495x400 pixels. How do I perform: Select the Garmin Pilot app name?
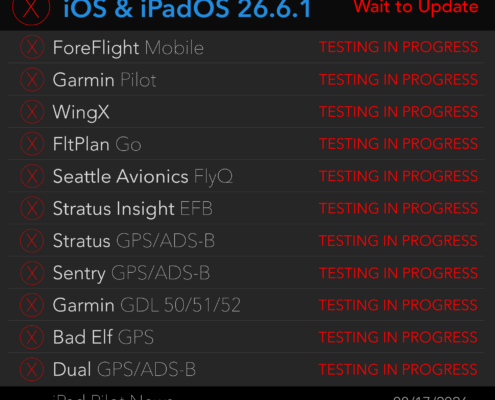(x=104, y=80)
